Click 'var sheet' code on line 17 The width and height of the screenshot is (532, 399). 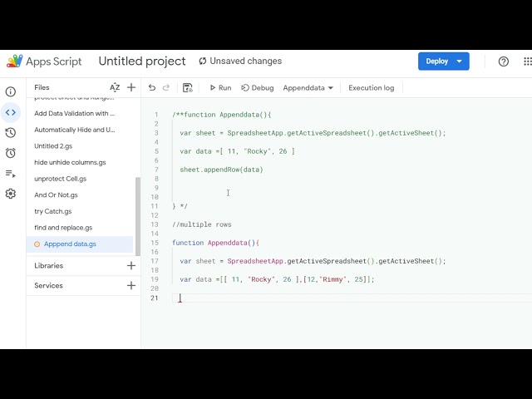pyautogui.click(x=198, y=261)
